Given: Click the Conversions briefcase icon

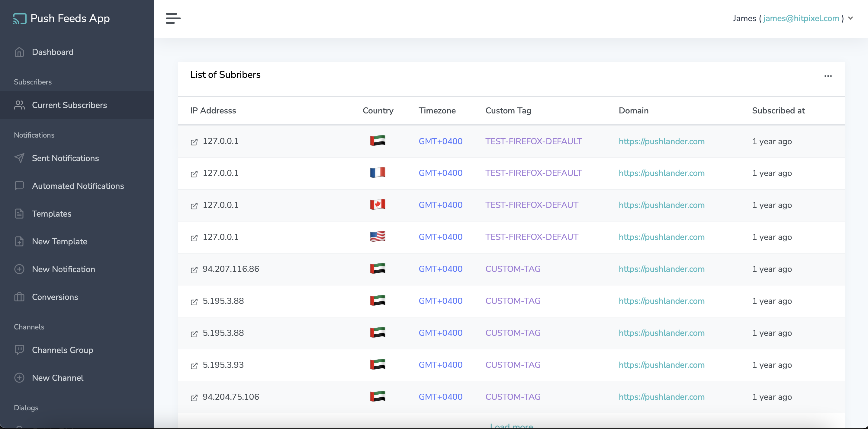Looking at the screenshot, I should pos(19,297).
